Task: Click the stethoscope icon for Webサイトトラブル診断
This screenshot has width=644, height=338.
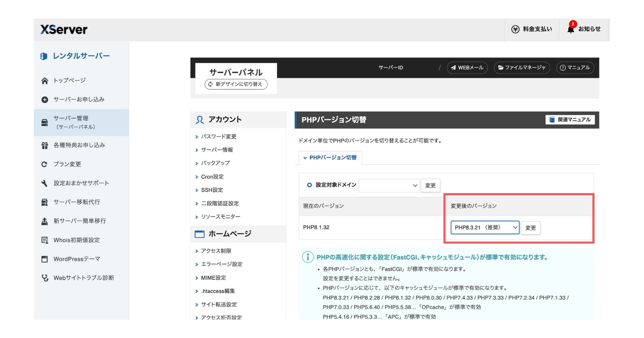Action: pyautogui.click(x=45, y=278)
